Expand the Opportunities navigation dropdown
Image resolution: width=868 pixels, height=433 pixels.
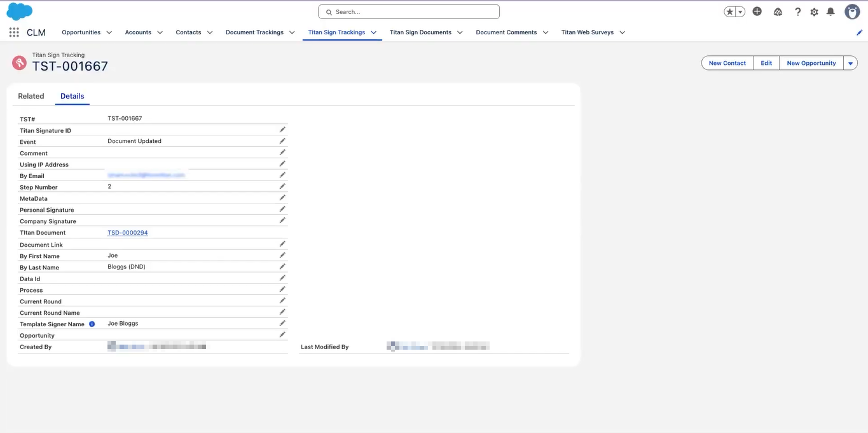(x=108, y=32)
